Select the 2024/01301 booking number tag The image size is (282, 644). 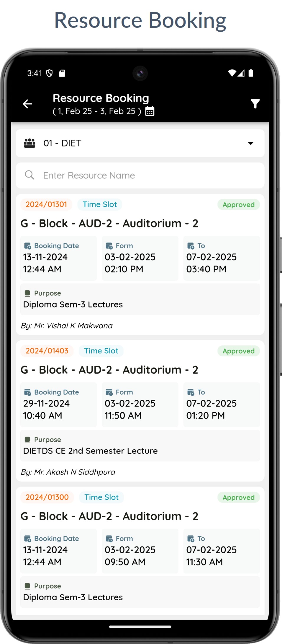pyautogui.click(x=46, y=204)
